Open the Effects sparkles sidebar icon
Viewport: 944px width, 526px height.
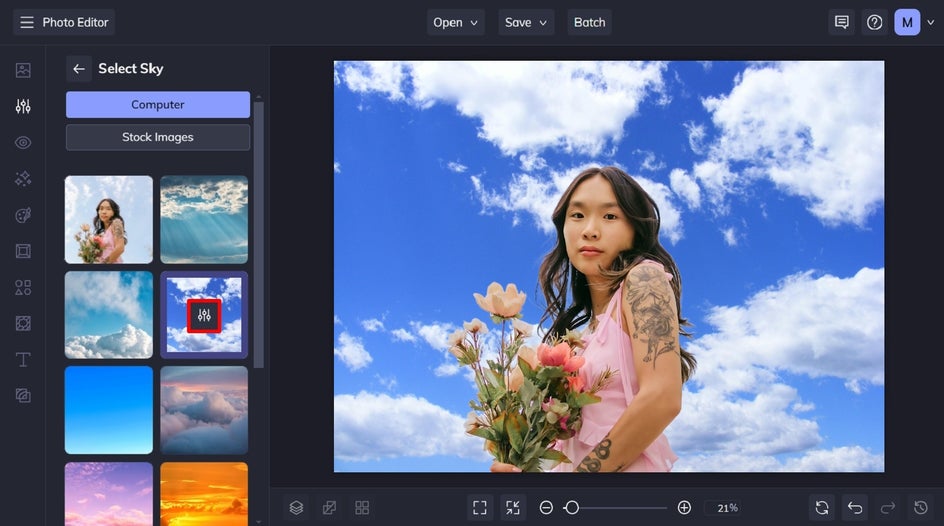23,179
